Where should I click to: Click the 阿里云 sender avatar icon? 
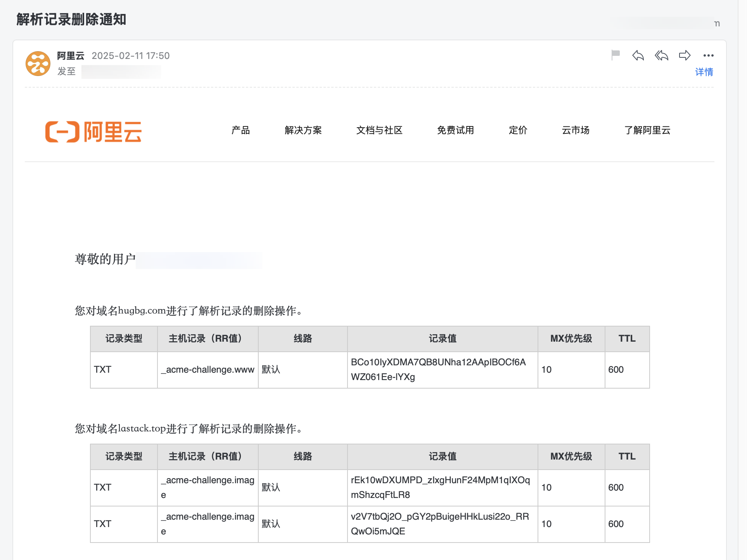coord(38,64)
